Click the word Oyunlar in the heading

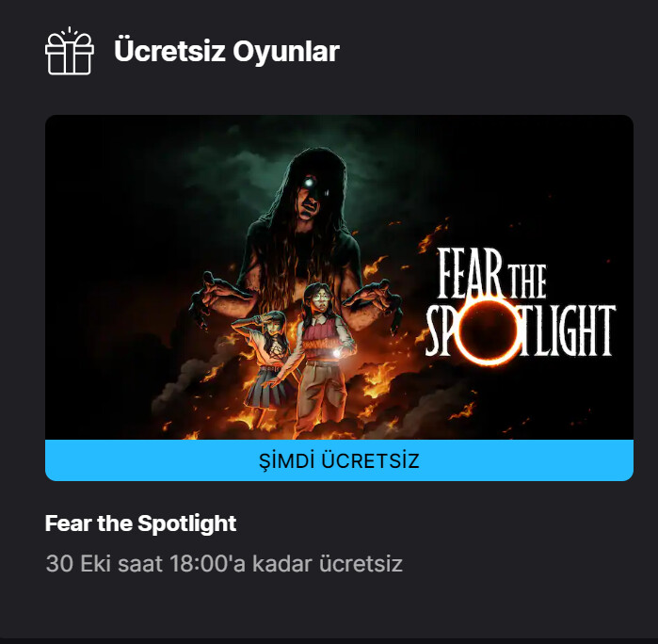click(x=286, y=52)
